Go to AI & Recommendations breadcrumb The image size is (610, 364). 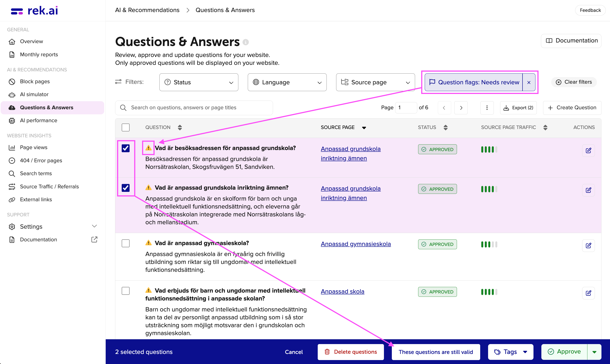pyautogui.click(x=147, y=10)
